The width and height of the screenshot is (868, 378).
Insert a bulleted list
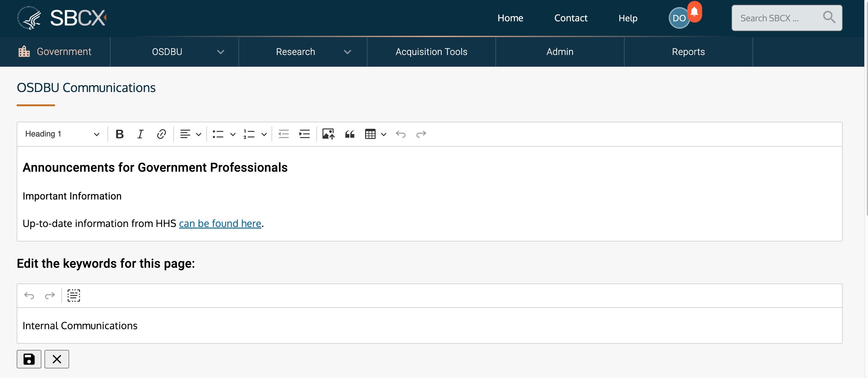[218, 134]
